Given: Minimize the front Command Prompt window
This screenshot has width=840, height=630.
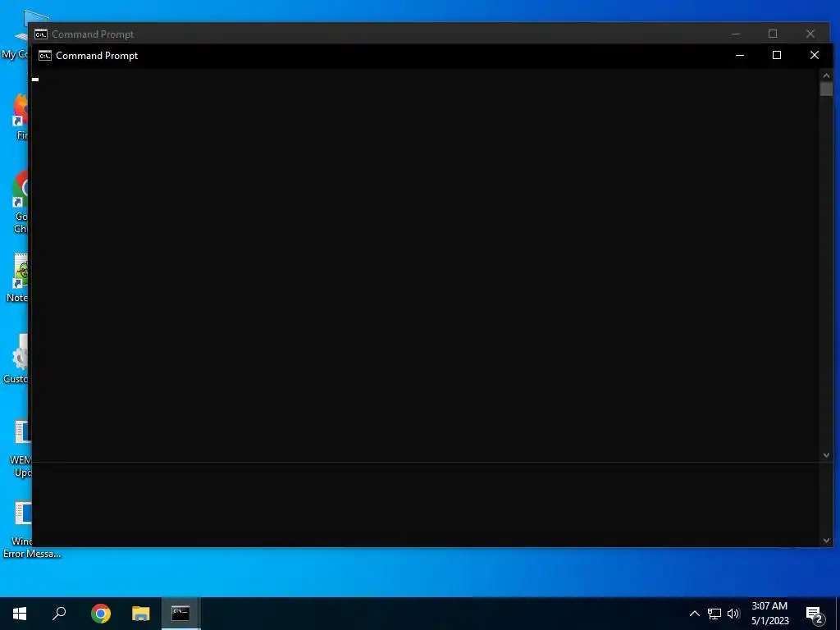Looking at the screenshot, I should pyautogui.click(x=740, y=55).
